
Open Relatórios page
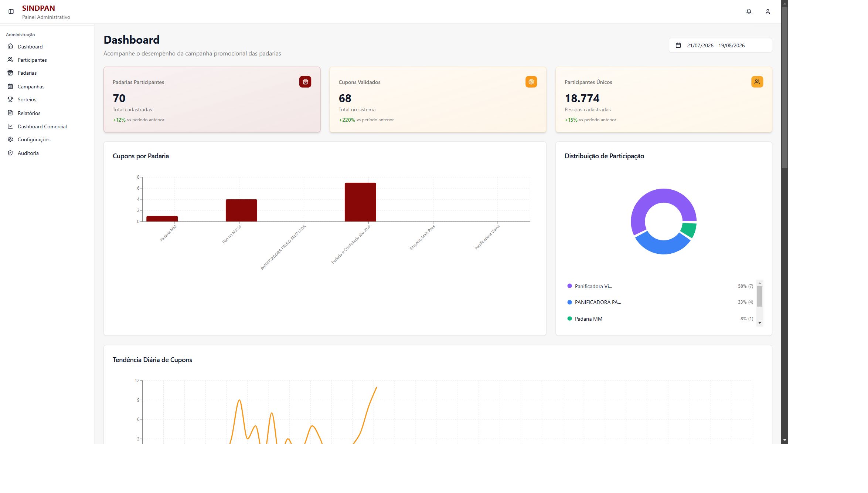point(47,113)
